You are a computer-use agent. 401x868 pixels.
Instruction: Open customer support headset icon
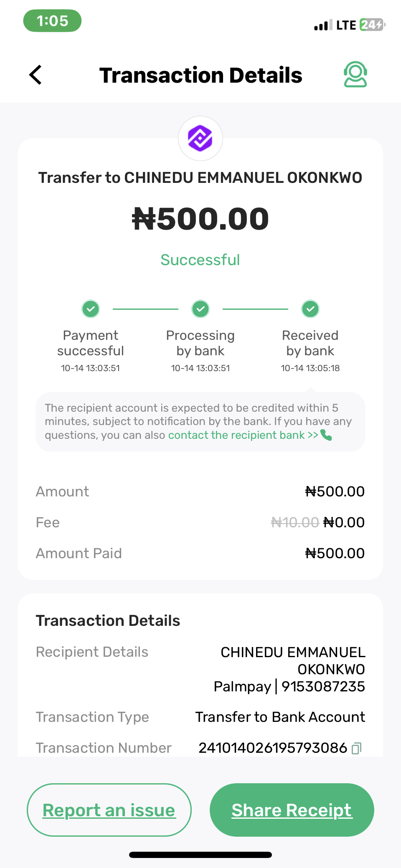(355, 75)
